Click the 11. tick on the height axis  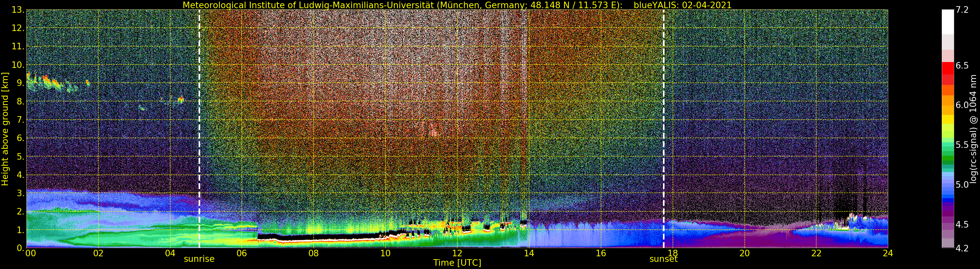18,46
